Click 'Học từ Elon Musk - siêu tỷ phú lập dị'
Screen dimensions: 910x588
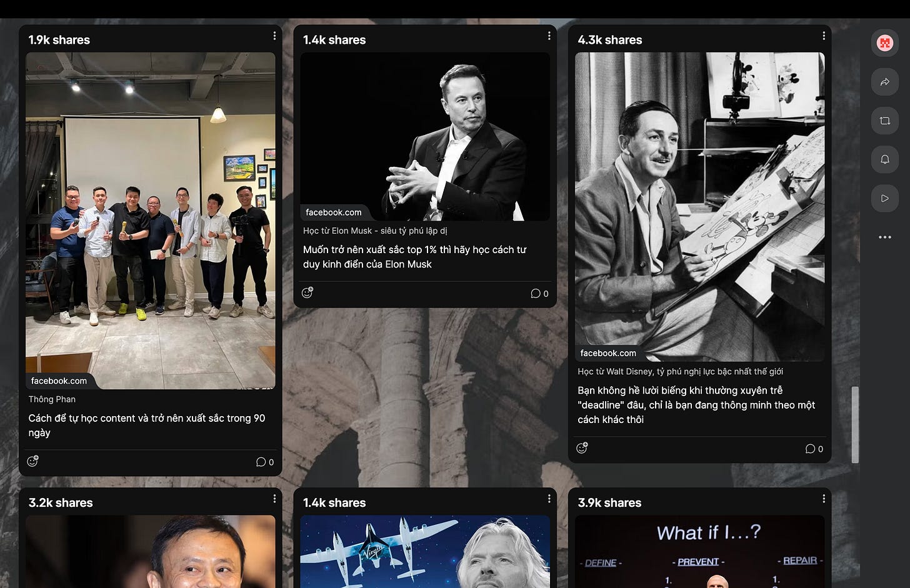coord(375,231)
